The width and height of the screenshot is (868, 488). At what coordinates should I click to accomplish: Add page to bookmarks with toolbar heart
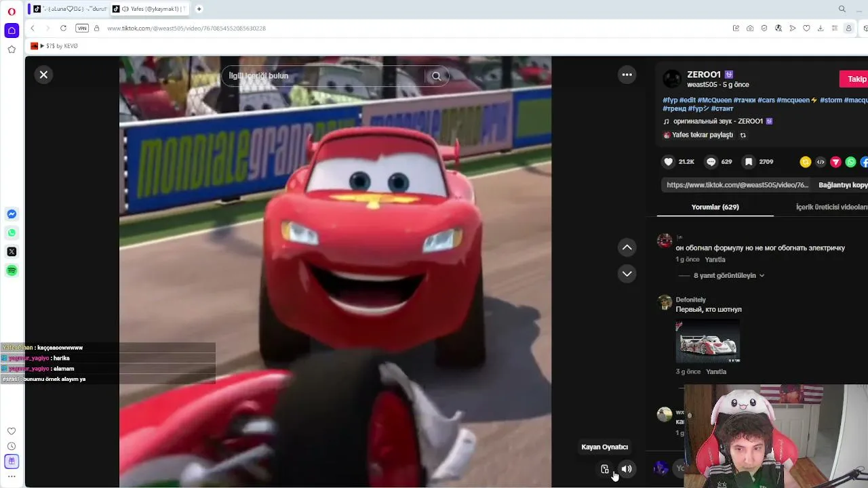(806, 28)
